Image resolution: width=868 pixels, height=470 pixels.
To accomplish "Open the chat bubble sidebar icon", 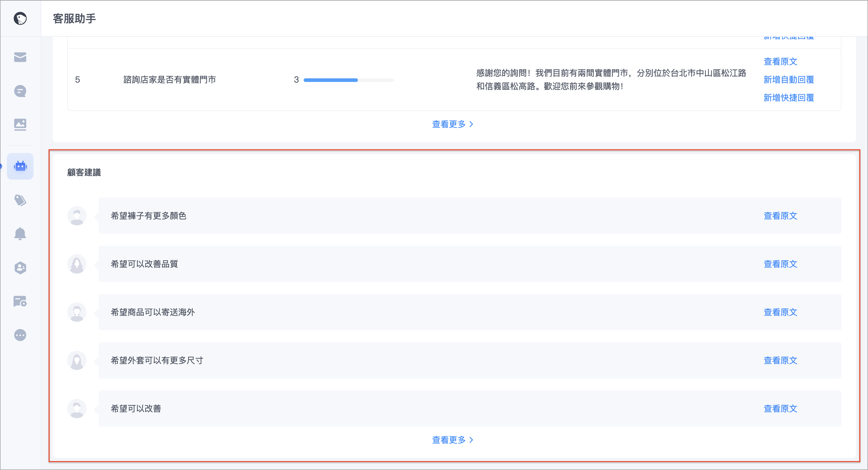I will (20, 91).
